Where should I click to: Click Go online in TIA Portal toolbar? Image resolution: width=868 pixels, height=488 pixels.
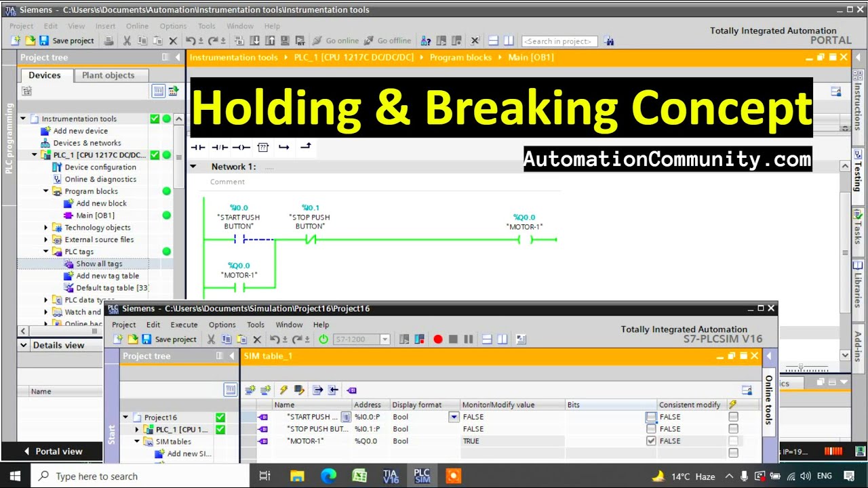(336, 41)
